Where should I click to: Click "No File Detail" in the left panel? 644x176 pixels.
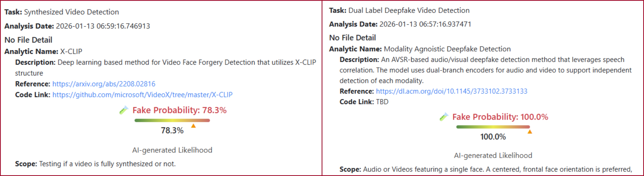click(28, 40)
